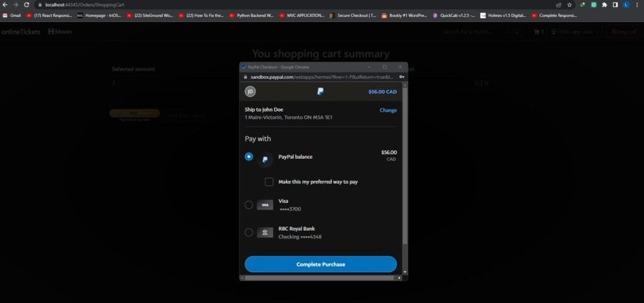Image resolution: width=644 pixels, height=303 pixels.
Task: Click the lock icon beside sandbox.paypal.com
Action: tap(245, 77)
